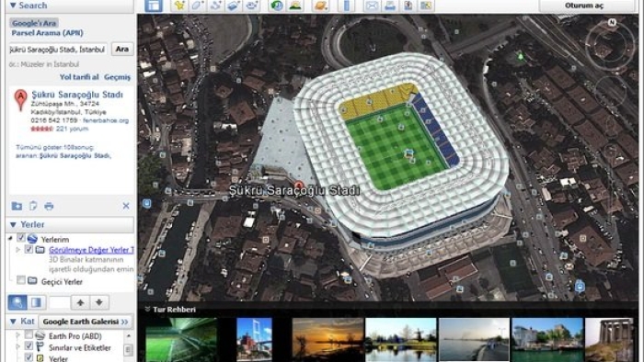Click Tümünü göster 108 sonuç link

coord(55,147)
